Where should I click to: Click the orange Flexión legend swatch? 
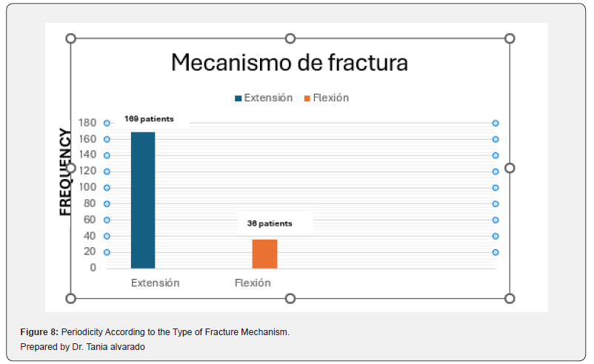307,98
